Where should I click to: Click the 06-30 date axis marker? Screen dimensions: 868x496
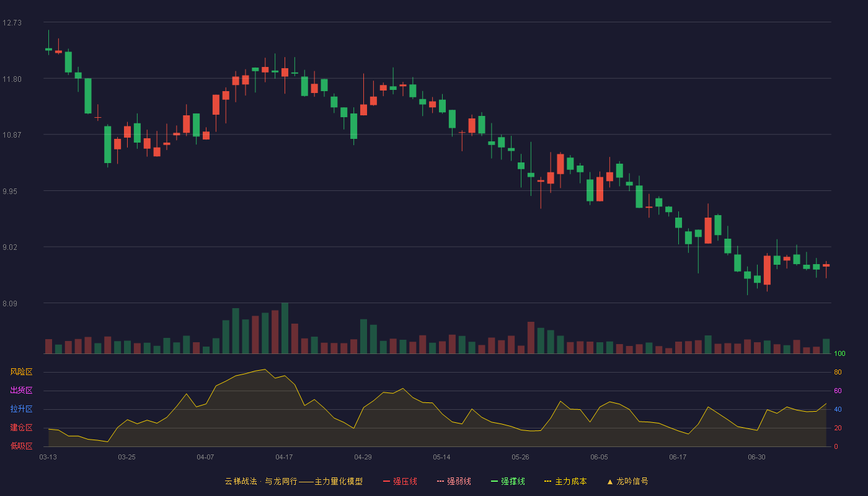pyautogui.click(x=756, y=457)
